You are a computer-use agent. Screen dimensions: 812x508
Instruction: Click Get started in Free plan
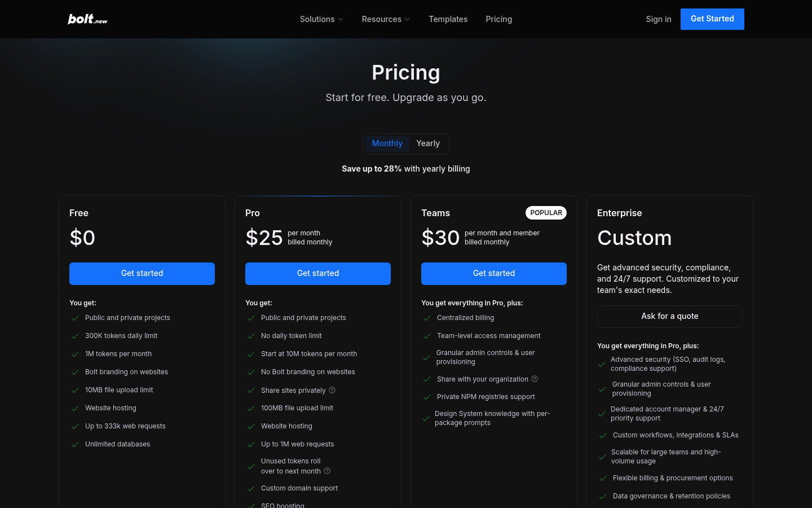(x=142, y=274)
